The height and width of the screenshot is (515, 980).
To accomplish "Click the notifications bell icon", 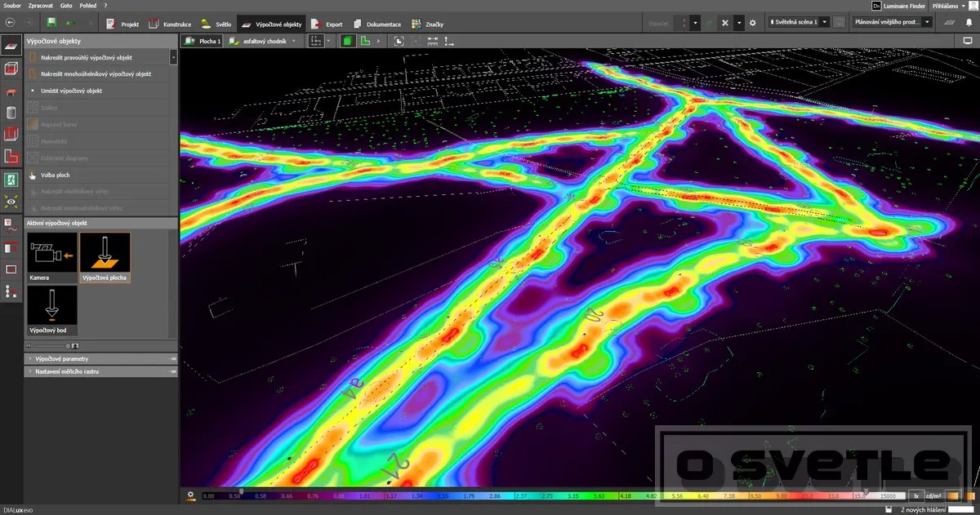I will pyautogui.click(x=969, y=23).
